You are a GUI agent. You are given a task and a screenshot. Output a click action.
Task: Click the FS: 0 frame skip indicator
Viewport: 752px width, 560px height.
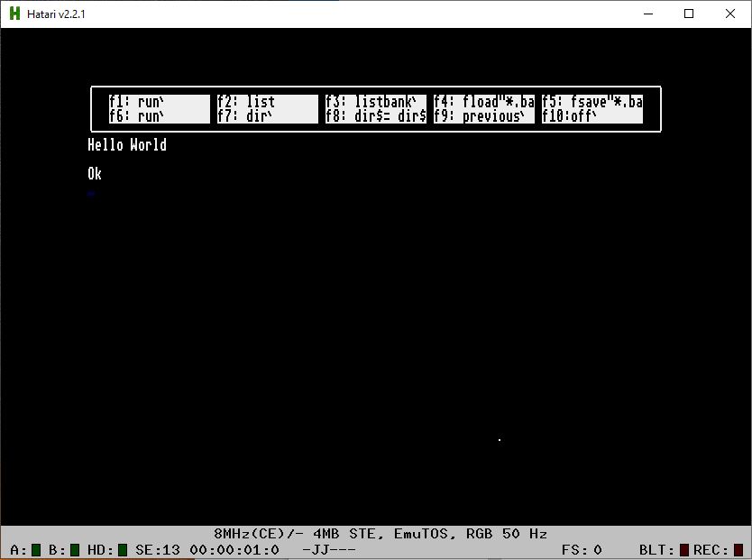tap(582, 549)
